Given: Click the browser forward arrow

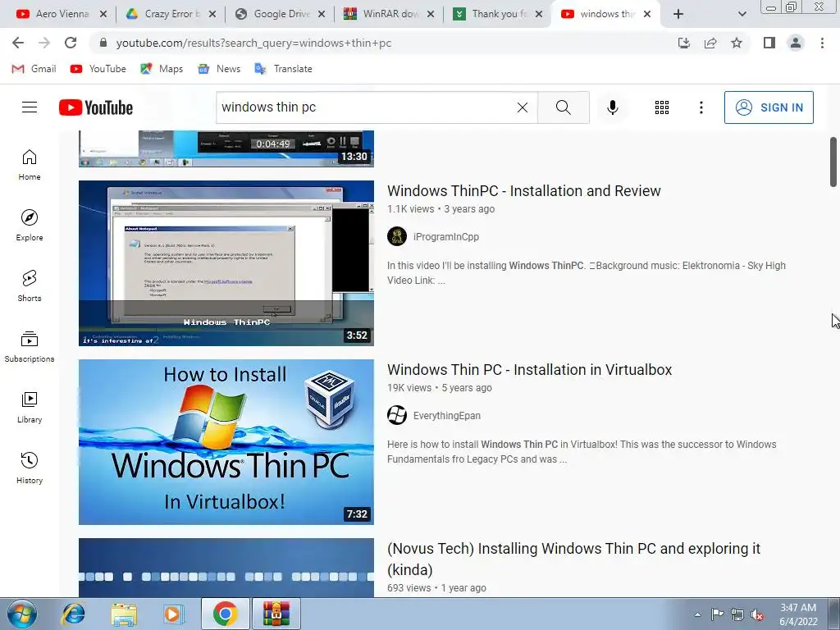Looking at the screenshot, I should tap(44, 43).
